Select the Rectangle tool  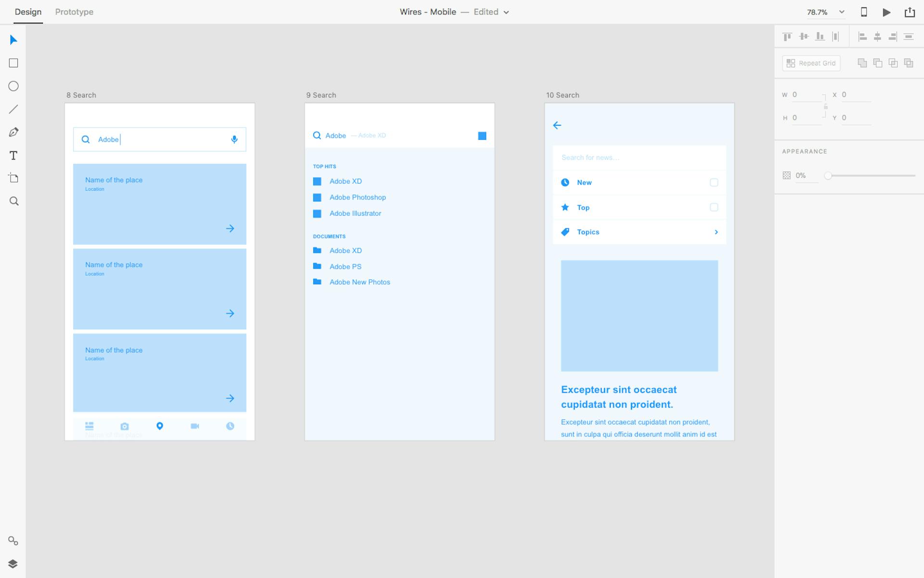[x=13, y=63]
